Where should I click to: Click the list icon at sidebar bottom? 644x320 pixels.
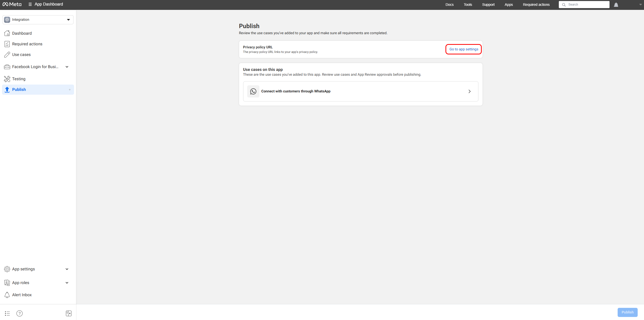point(7,313)
